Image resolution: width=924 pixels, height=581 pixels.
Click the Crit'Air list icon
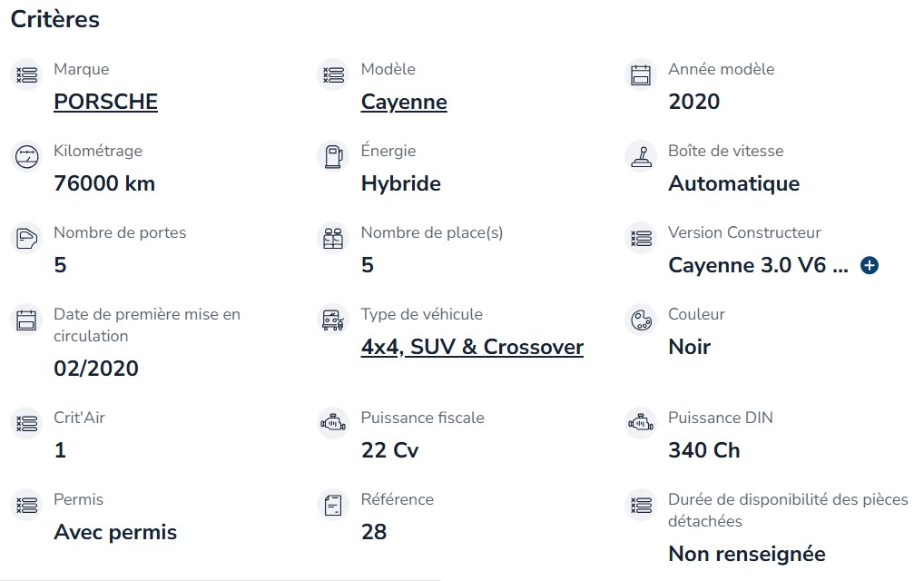click(26, 424)
